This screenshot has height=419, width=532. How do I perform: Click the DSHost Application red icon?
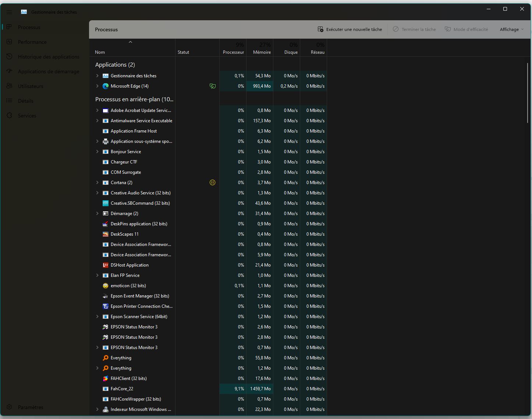106,265
